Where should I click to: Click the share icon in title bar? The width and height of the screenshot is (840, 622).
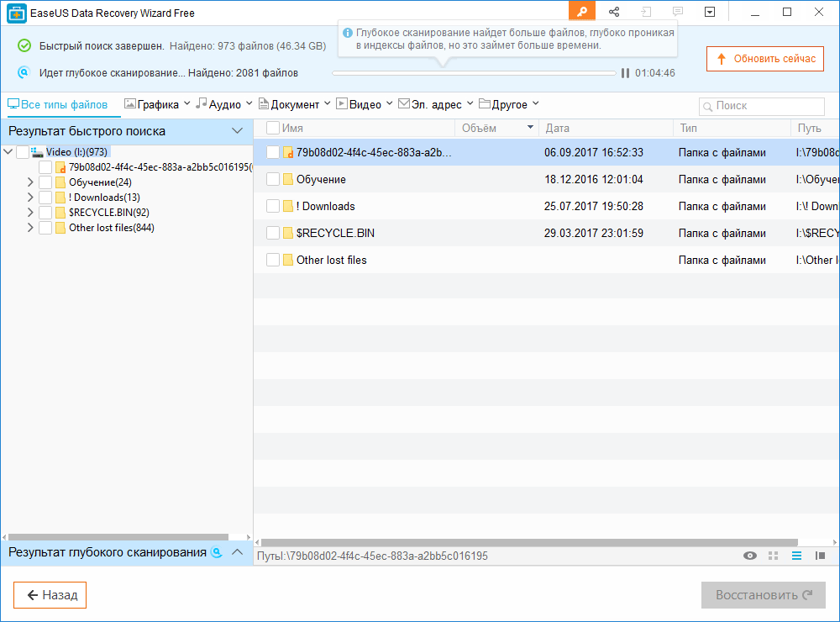pyautogui.click(x=614, y=12)
